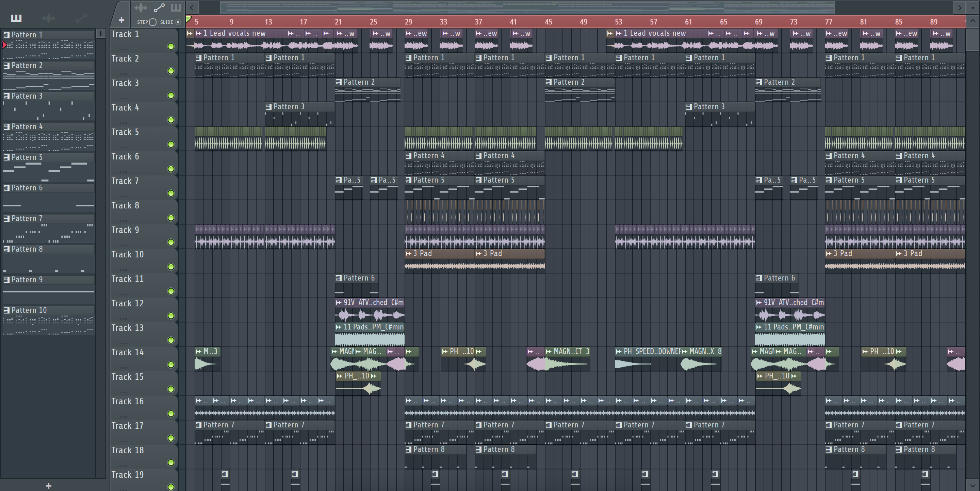Click the scroll right arrow of timeline overview
Screen dimensions: 980x491
960,7
